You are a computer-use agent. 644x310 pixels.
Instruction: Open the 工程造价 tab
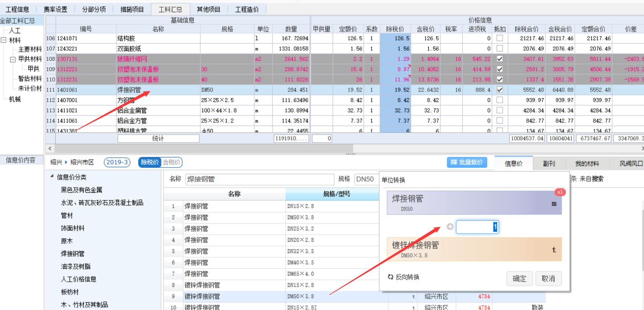pos(247,9)
